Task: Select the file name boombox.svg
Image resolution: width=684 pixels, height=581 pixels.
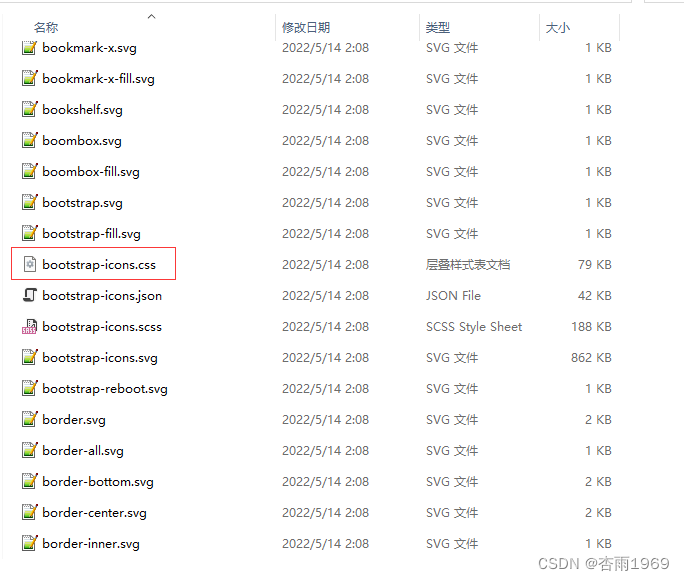Action: tap(82, 140)
